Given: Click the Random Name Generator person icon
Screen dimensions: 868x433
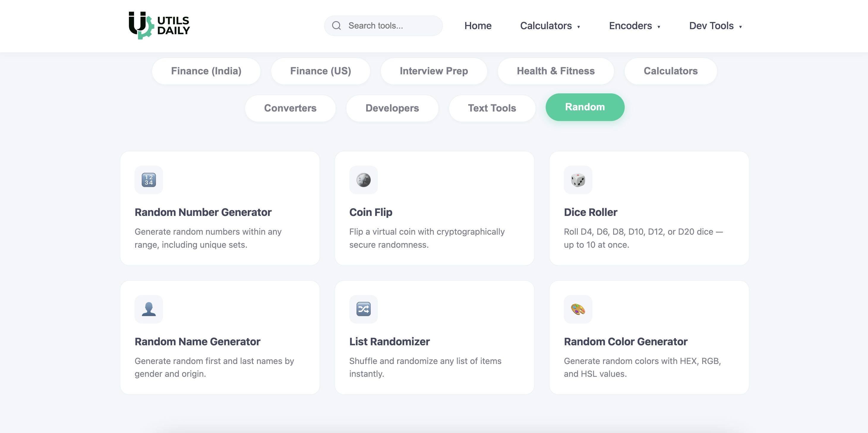Looking at the screenshot, I should 149,309.
